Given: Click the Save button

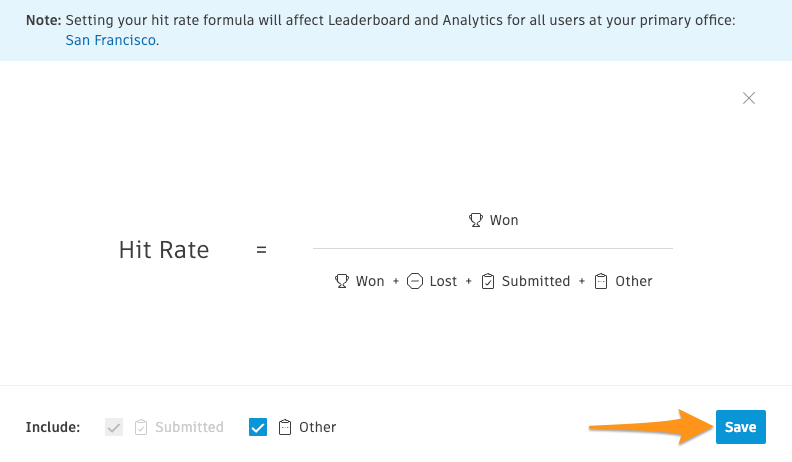Looking at the screenshot, I should click(x=740, y=427).
